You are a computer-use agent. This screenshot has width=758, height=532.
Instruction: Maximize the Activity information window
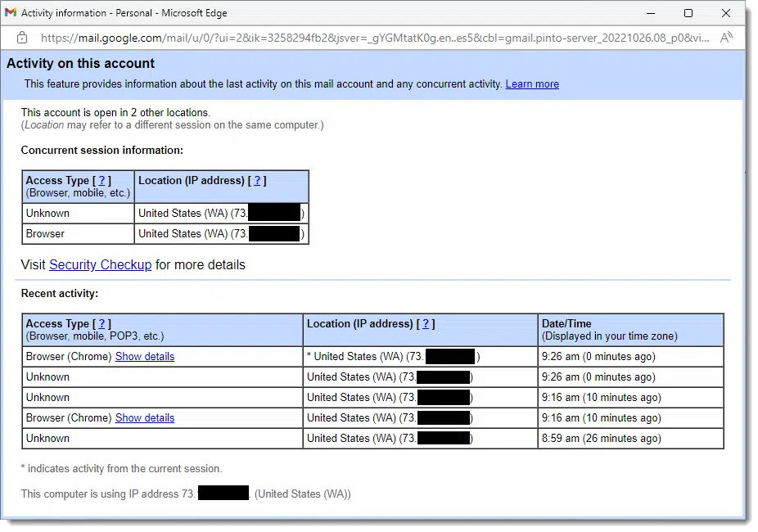(688, 13)
